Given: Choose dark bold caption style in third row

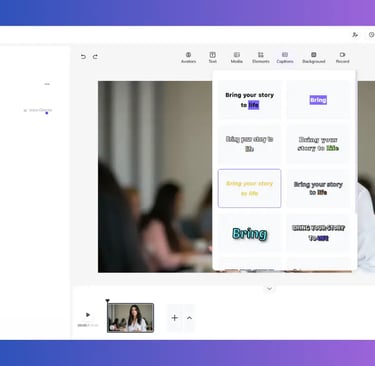Looking at the screenshot, I should pos(318,188).
